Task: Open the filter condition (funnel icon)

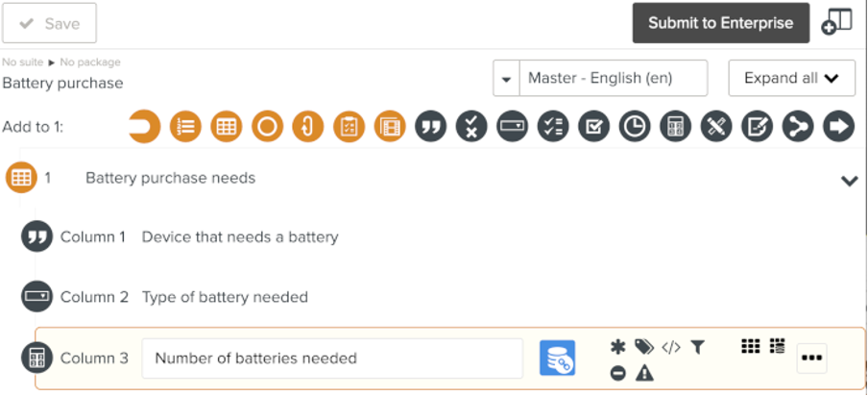Action: click(698, 347)
